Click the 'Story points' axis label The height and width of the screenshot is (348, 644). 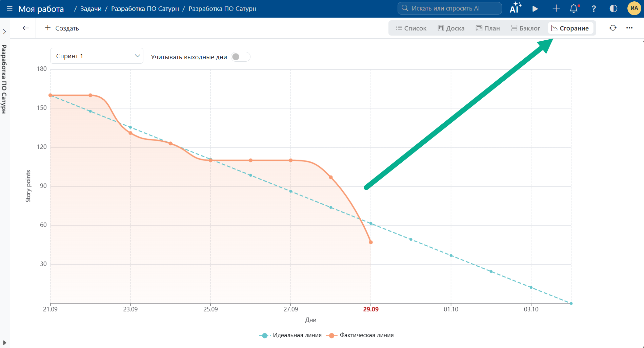(28, 186)
